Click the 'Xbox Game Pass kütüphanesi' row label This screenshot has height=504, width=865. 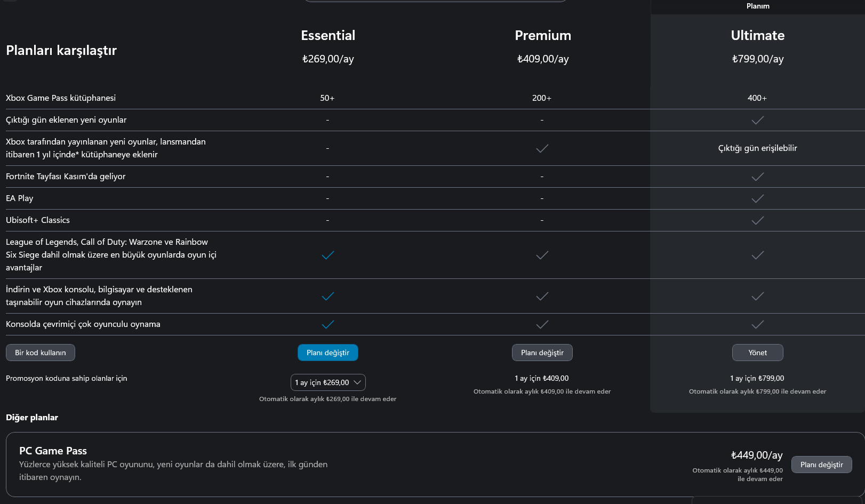pyautogui.click(x=61, y=98)
